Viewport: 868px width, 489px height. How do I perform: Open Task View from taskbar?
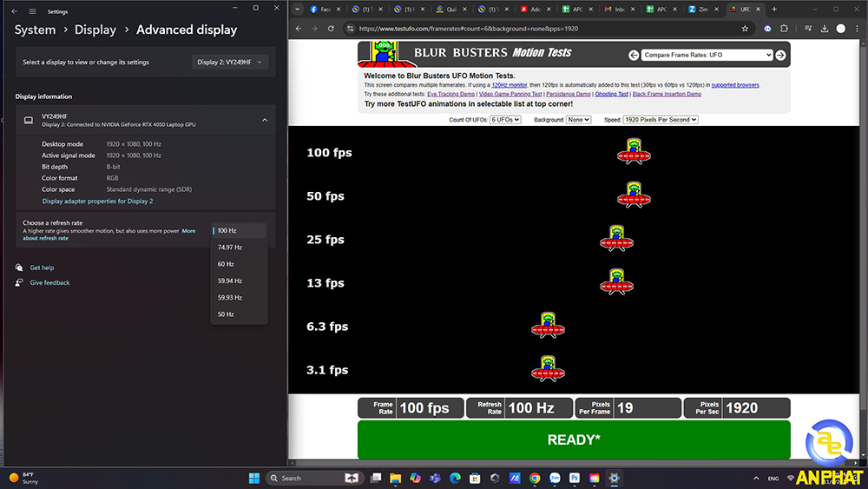coord(376,478)
